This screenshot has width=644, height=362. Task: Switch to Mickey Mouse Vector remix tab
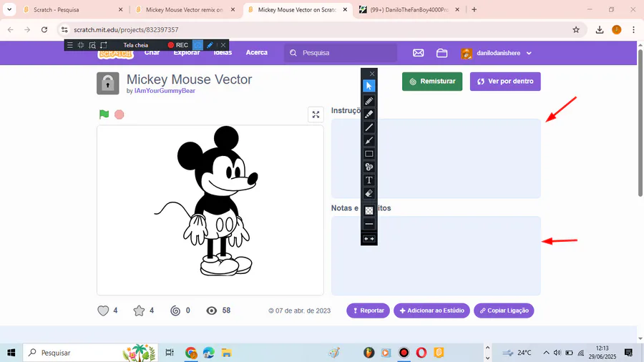click(185, 9)
